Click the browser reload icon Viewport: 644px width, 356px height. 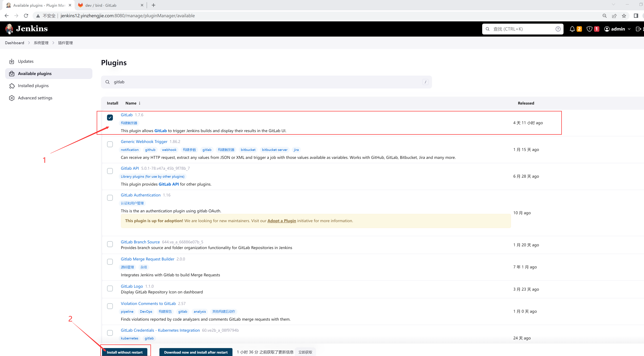coord(26,16)
